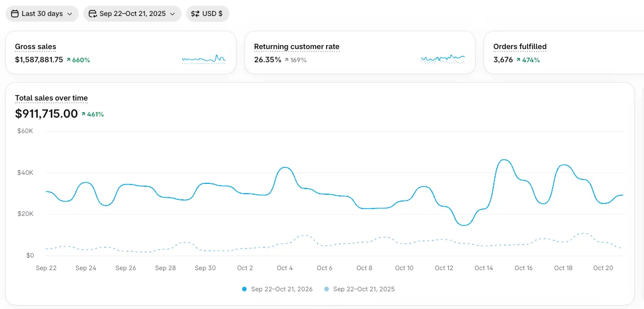Click the Oct 20 x-axis label
Screen dimensions: 644x309
(x=603, y=268)
